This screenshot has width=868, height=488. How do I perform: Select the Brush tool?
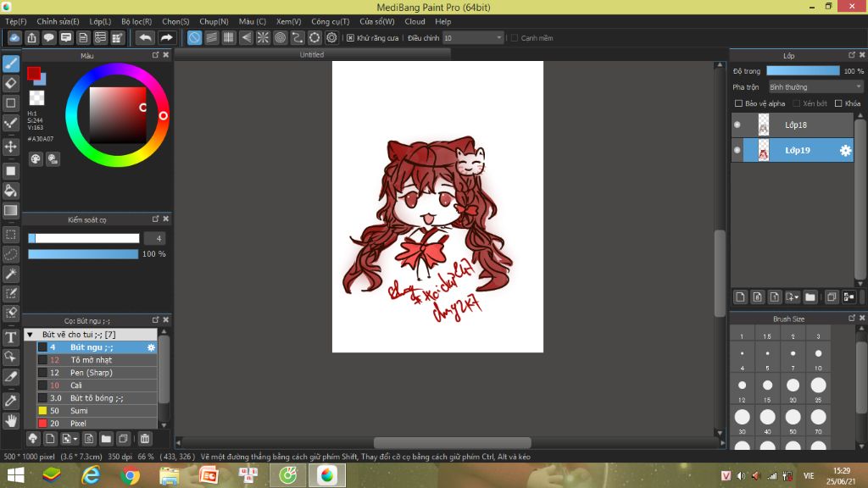point(10,64)
